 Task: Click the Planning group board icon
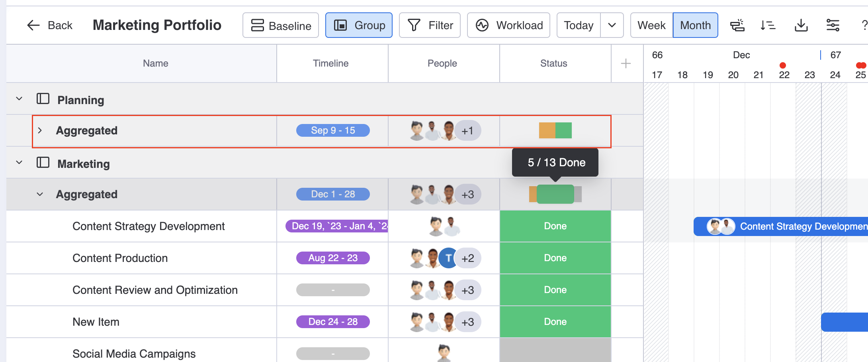coord(43,99)
